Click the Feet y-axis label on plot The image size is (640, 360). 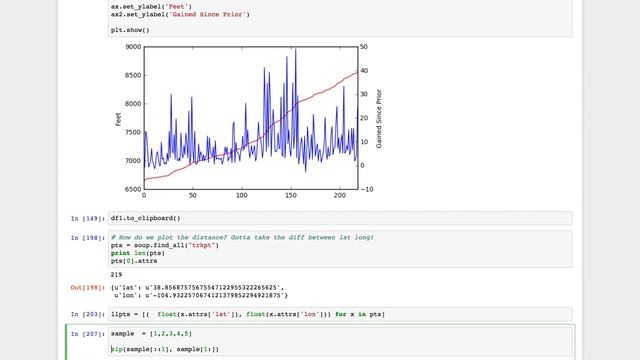click(118, 119)
